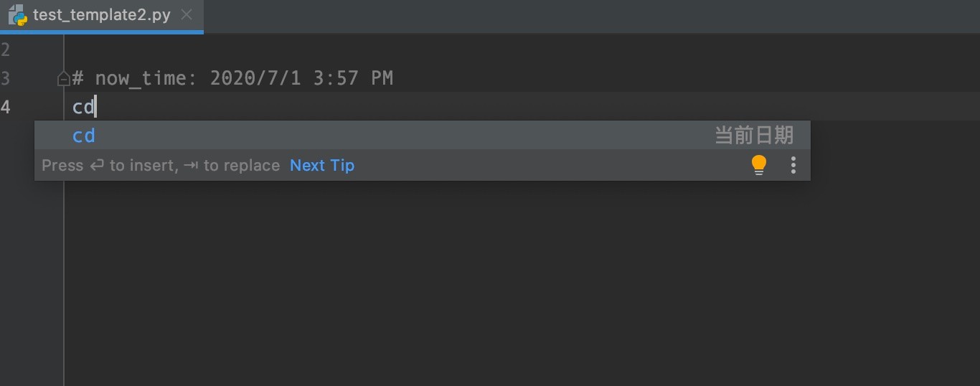Click line number 2 in the gutter

tap(6, 50)
